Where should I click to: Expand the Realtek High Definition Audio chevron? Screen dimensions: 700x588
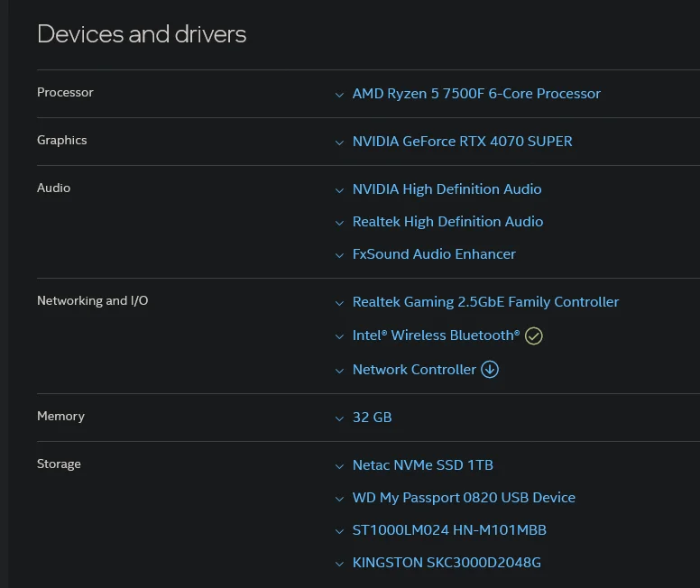[339, 223]
